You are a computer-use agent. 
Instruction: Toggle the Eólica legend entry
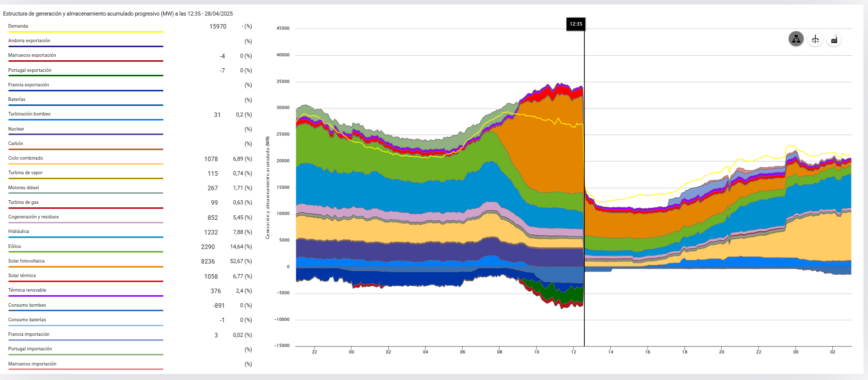[x=15, y=246]
